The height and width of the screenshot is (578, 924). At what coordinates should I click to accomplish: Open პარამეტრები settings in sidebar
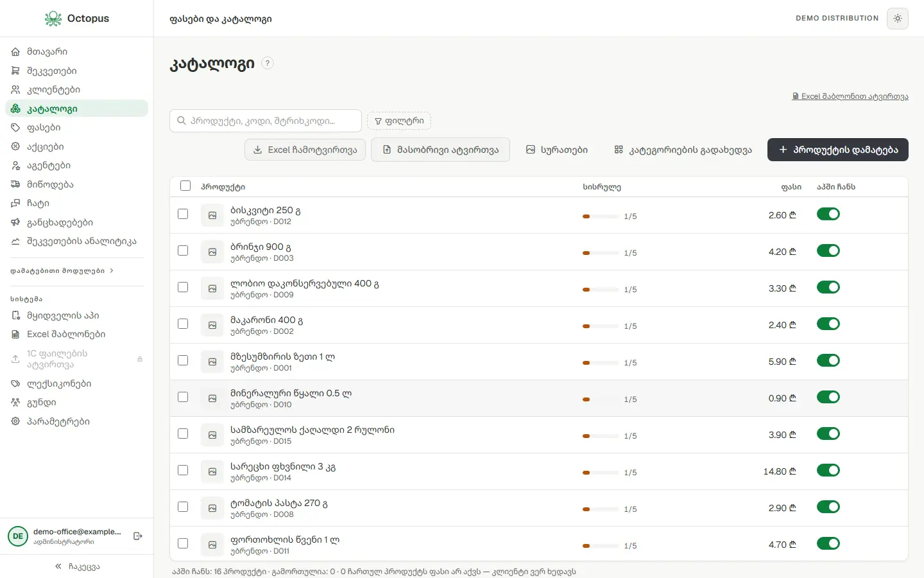pyautogui.click(x=77, y=421)
